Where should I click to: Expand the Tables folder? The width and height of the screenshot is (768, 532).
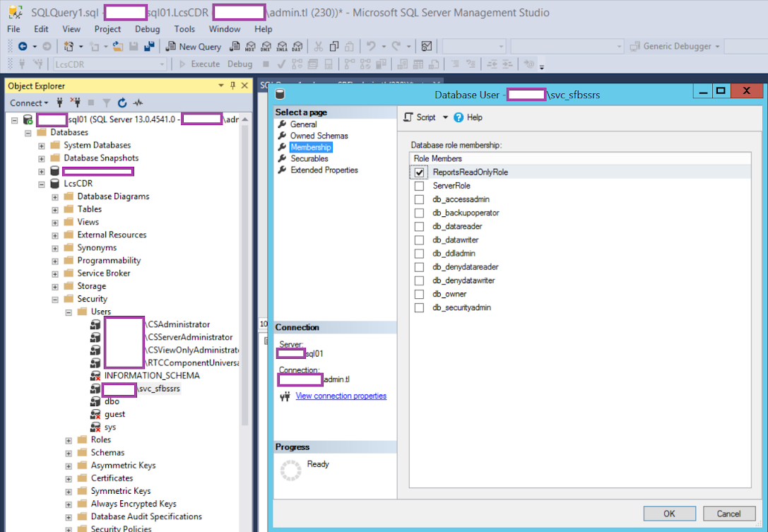(x=55, y=210)
